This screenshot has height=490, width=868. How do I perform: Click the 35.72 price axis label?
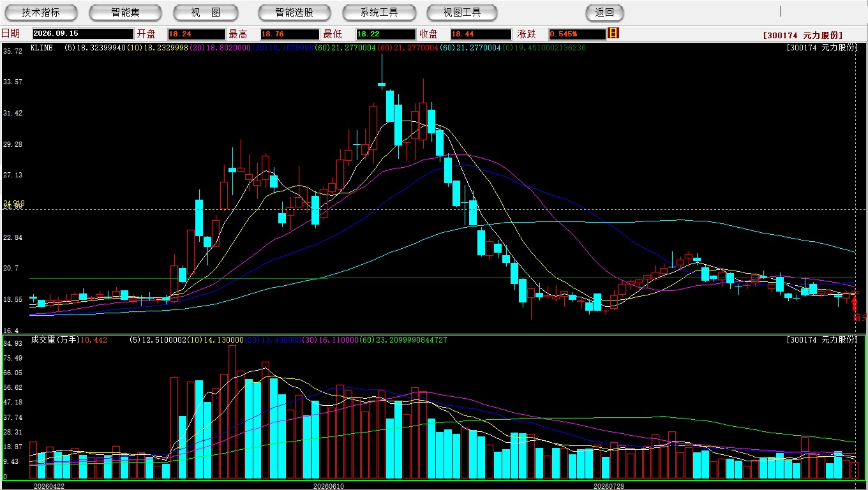[x=13, y=51]
